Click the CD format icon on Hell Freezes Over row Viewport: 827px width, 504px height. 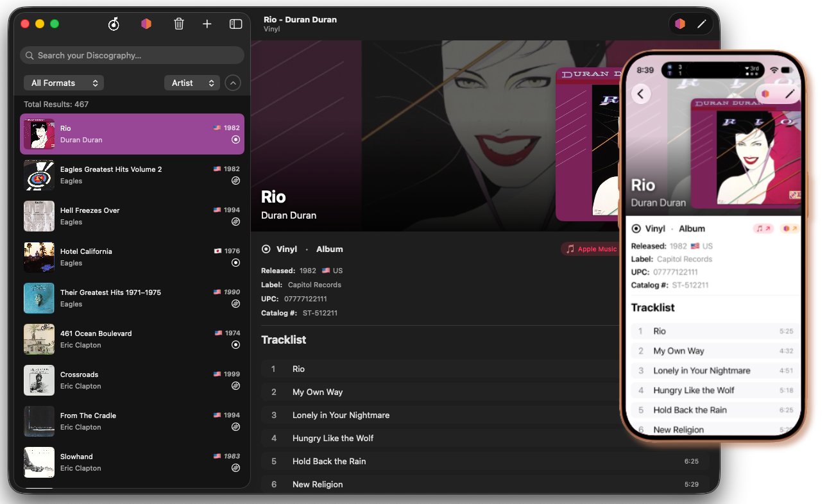click(235, 221)
